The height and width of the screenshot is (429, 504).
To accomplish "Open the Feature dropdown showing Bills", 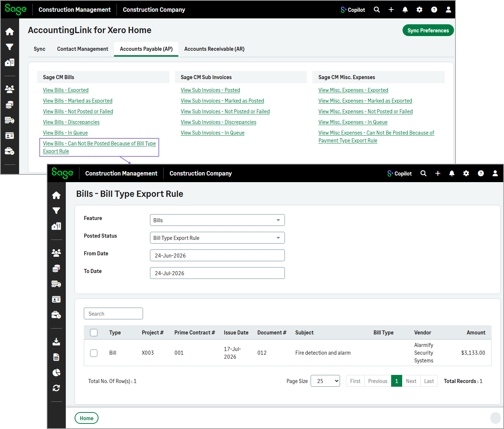I will 217,220.
